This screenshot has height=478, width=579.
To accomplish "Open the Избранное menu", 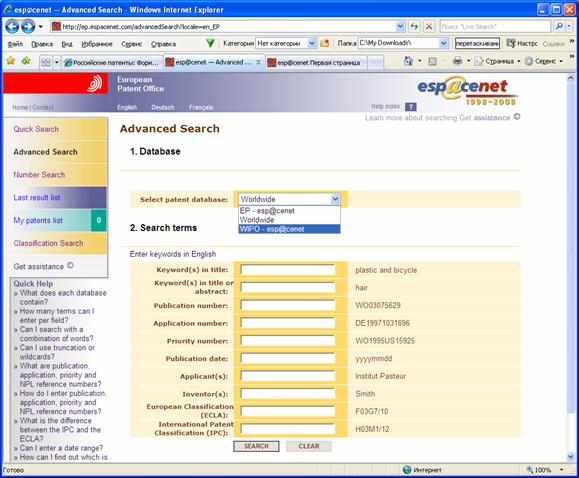I will pyautogui.click(x=97, y=44).
